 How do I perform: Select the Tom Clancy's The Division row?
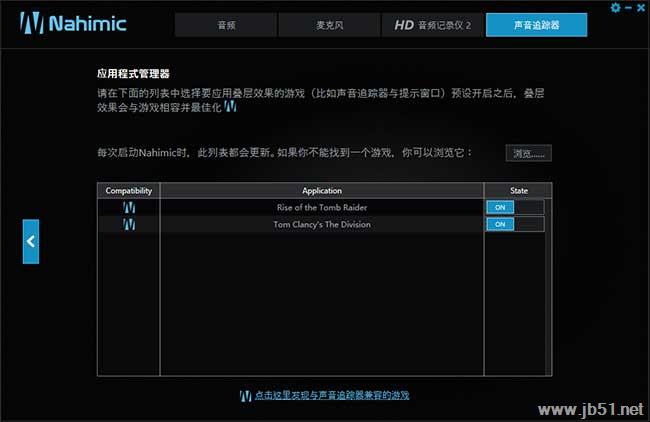(x=321, y=224)
